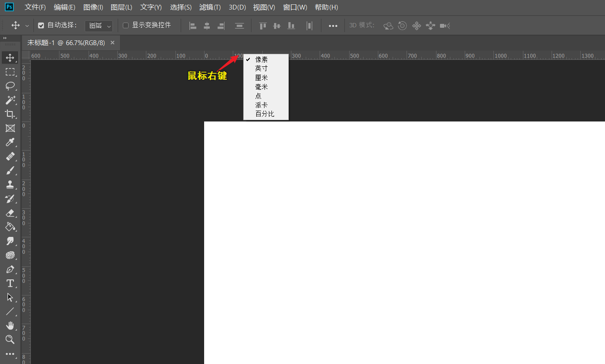Image resolution: width=605 pixels, height=364 pixels.
Task: Click the three-dots more align options button
Action: tap(333, 26)
